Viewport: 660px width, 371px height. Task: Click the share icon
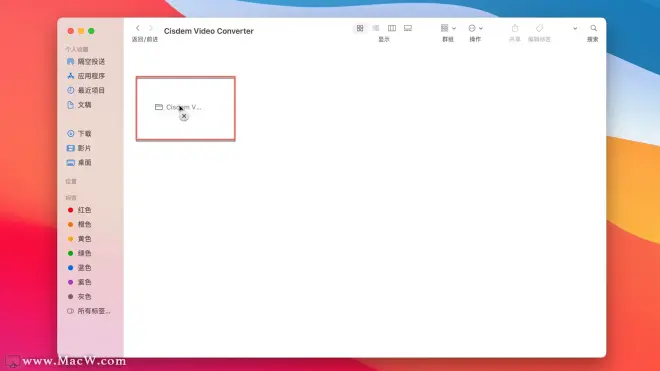point(515,28)
